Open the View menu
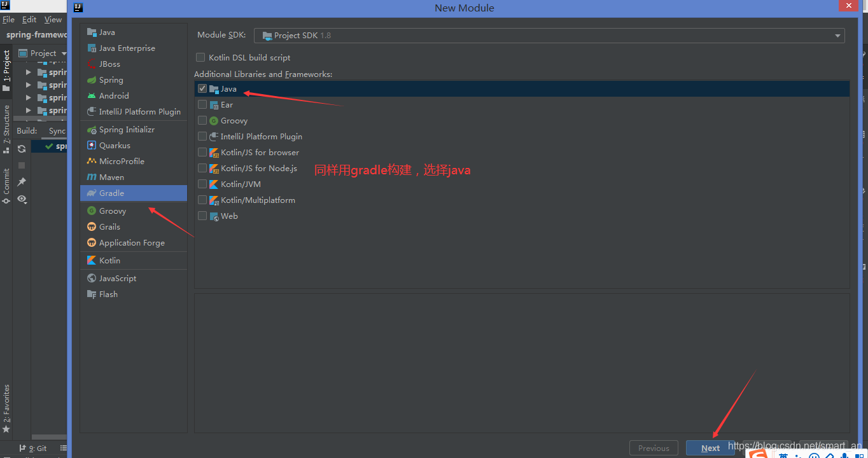 pos(53,20)
